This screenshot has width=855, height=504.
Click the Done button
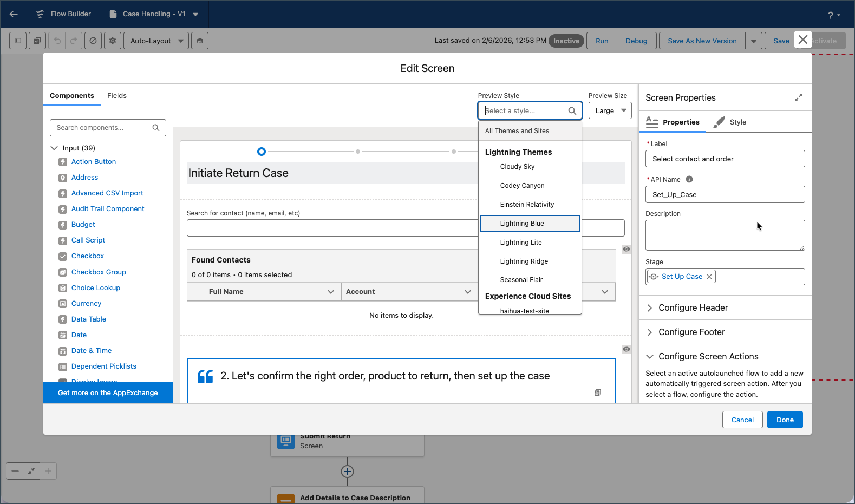click(x=785, y=420)
